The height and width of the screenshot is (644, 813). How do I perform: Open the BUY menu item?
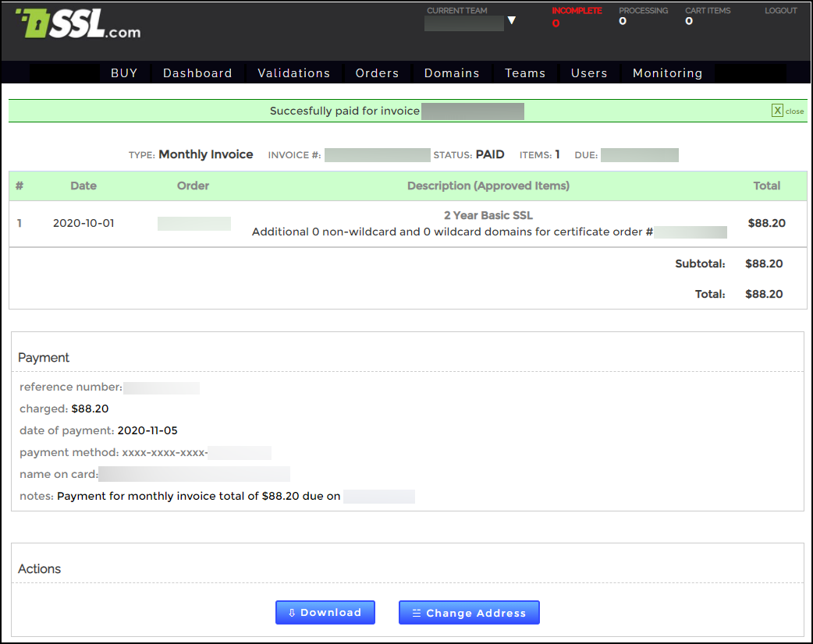point(124,73)
